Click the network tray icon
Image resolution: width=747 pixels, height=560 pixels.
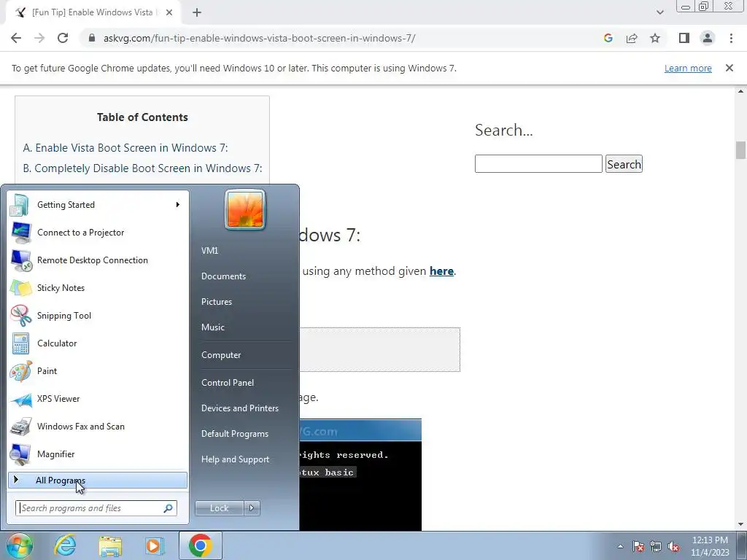(656, 546)
